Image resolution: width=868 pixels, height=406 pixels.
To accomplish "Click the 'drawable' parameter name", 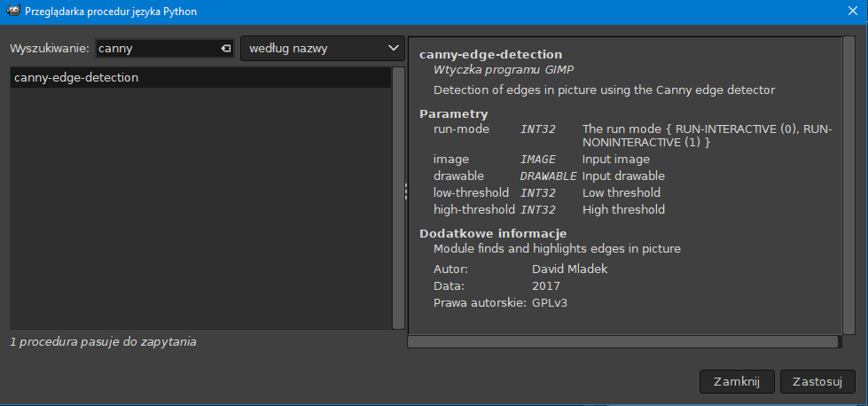I will coord(458,176).
